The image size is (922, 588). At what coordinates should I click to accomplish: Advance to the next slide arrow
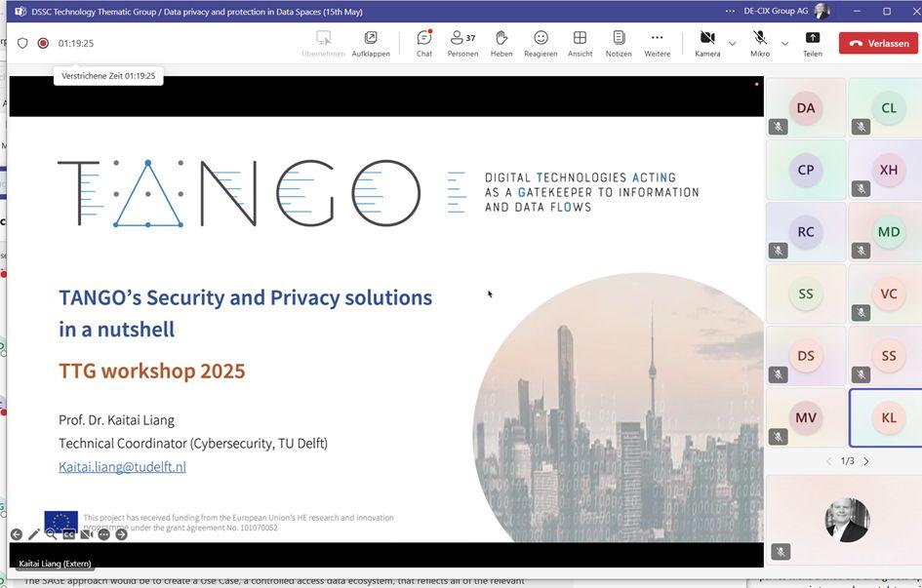coord(121,534)
